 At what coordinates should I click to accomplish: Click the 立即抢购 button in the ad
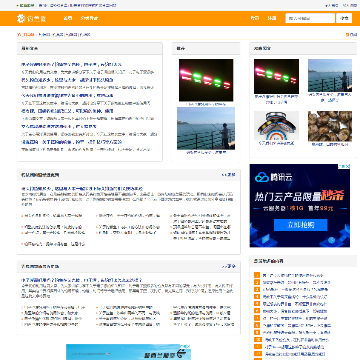click(x=301, y=225)
